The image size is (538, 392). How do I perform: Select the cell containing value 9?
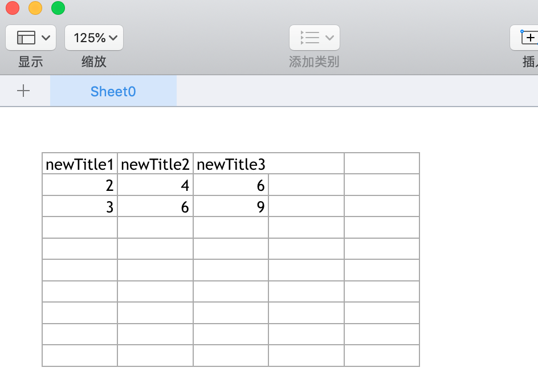230,206
